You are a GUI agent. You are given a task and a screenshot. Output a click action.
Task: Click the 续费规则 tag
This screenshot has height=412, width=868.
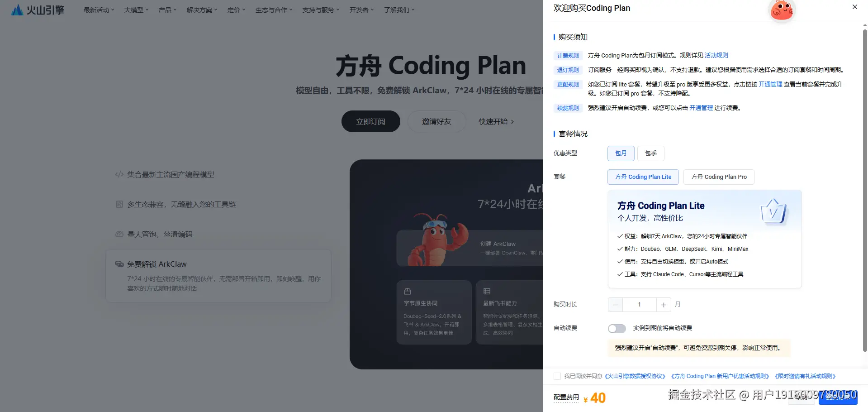(568, 108)
